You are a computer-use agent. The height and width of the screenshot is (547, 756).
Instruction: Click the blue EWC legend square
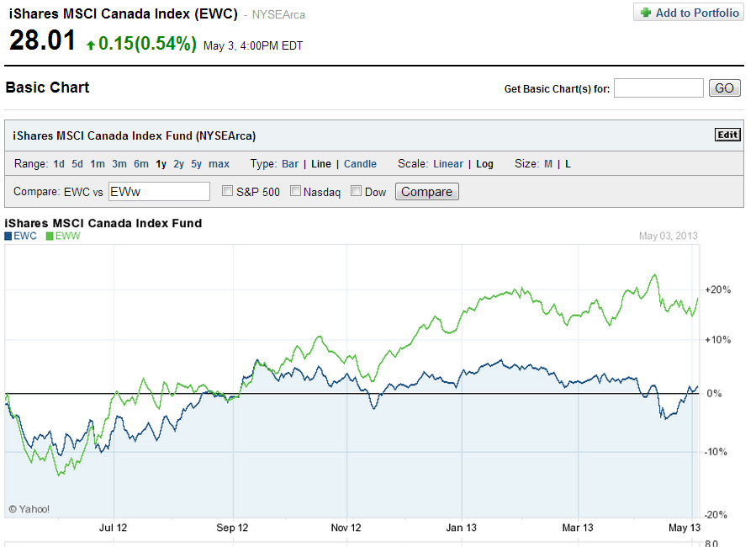(x=8, y=236)
